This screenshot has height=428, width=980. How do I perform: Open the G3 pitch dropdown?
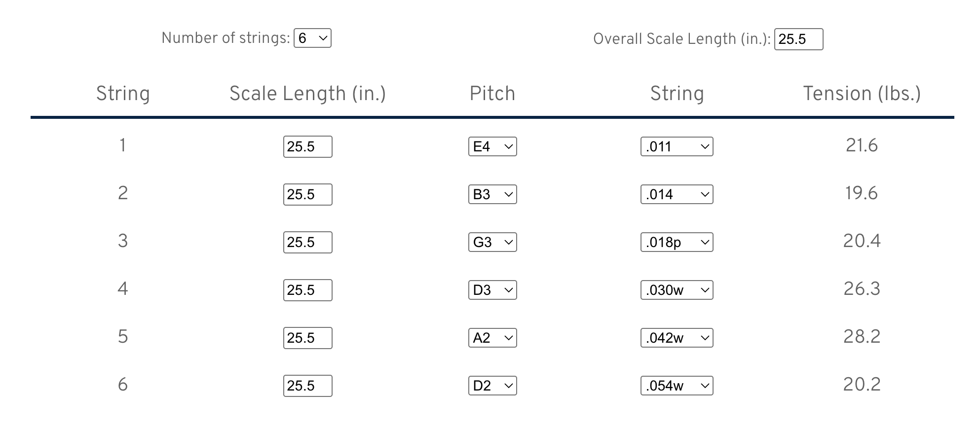(x=492, y=242)
